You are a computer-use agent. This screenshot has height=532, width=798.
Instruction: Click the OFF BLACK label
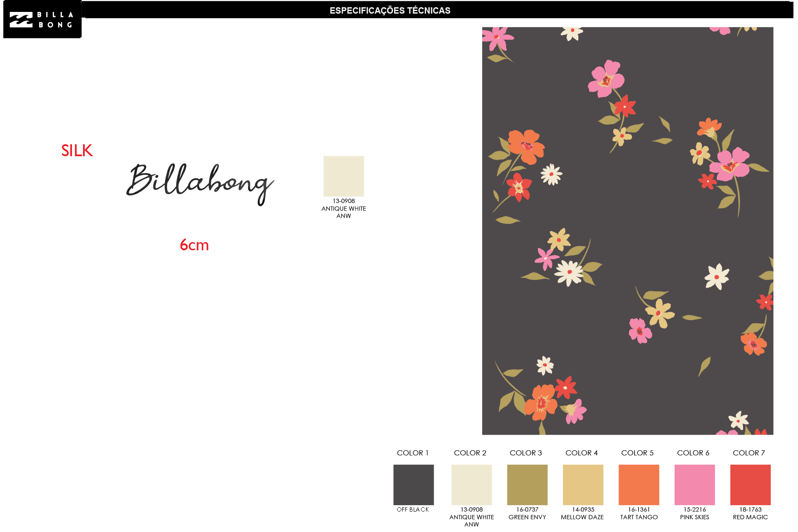(413, 509)
